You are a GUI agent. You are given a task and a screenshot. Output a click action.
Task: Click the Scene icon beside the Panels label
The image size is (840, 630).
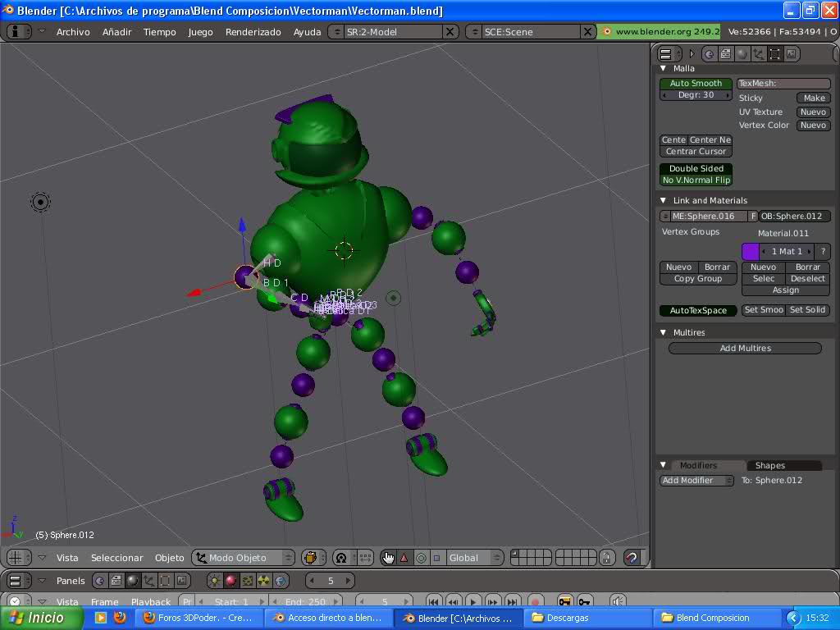182,581
